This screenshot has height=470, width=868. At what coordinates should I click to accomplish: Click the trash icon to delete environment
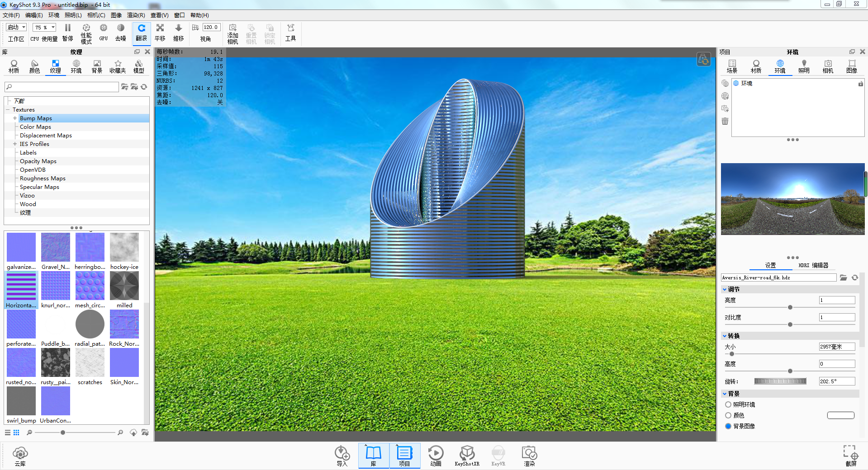[x=725, y=121]
